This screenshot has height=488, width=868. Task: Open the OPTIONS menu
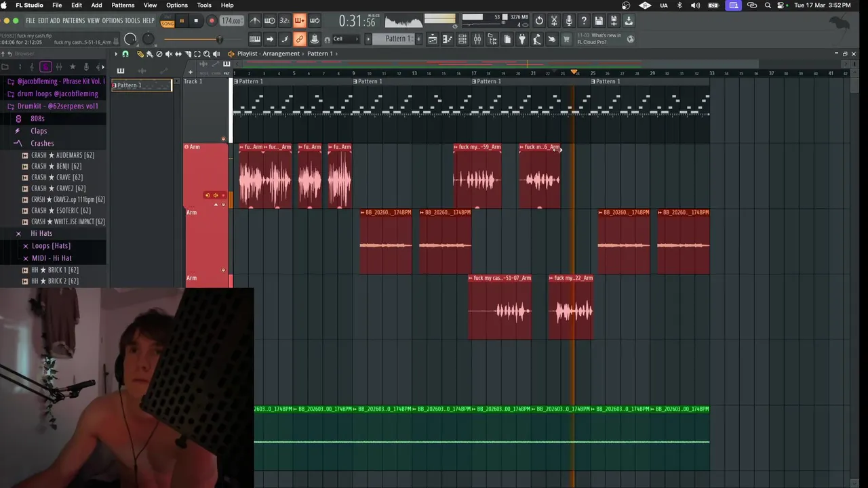coord(113,21)
